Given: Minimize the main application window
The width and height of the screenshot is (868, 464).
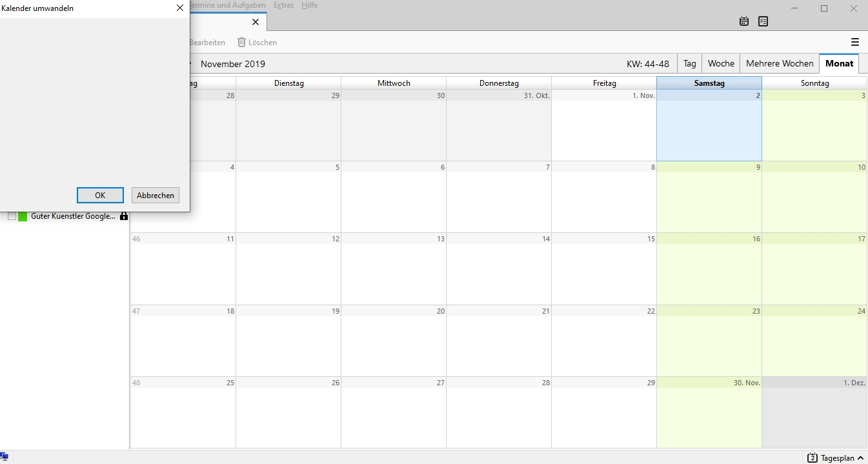Looking at the screenshot, I should tap(794, 8).
